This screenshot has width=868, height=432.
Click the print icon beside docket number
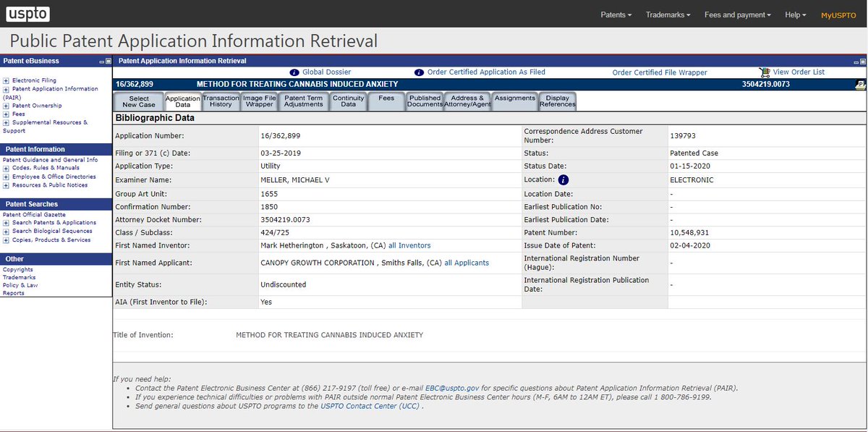pyautogui.click(x=860, y=85)
